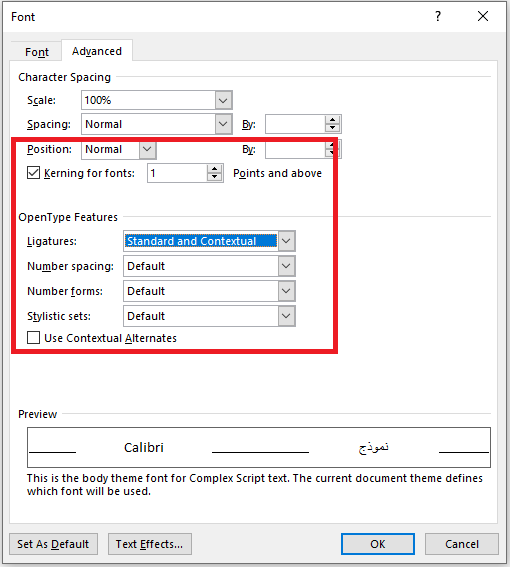
Task: Click the Arabic sample preview text
Action: point(374,448)
